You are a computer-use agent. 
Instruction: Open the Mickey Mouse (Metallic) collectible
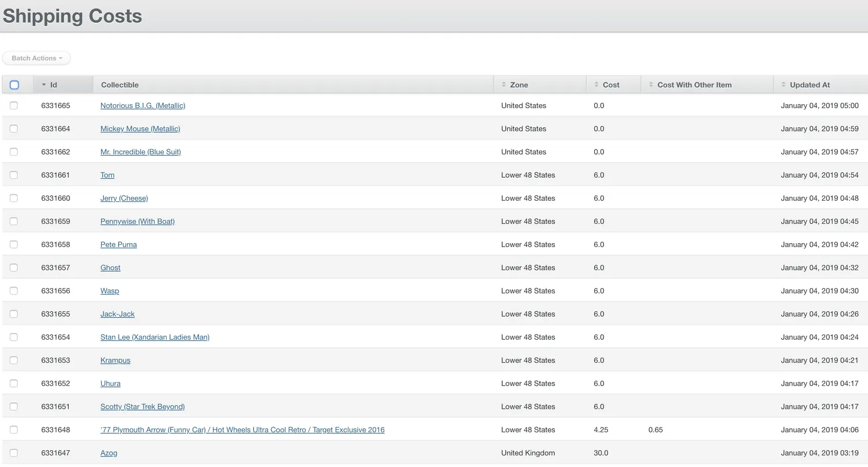click(140, 128)
